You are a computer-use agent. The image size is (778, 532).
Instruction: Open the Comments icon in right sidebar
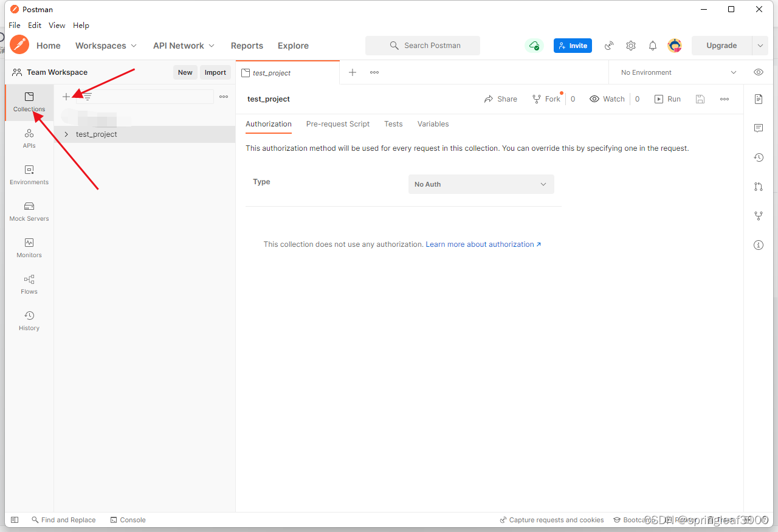click(759, 128)
